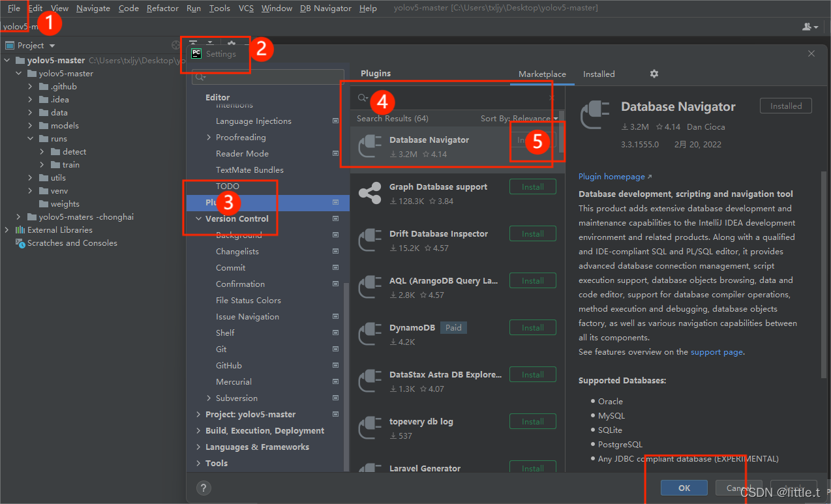The image size is (831, 504).
Task: Collapse the runs folder in project tree
Action: pos(31,139)
